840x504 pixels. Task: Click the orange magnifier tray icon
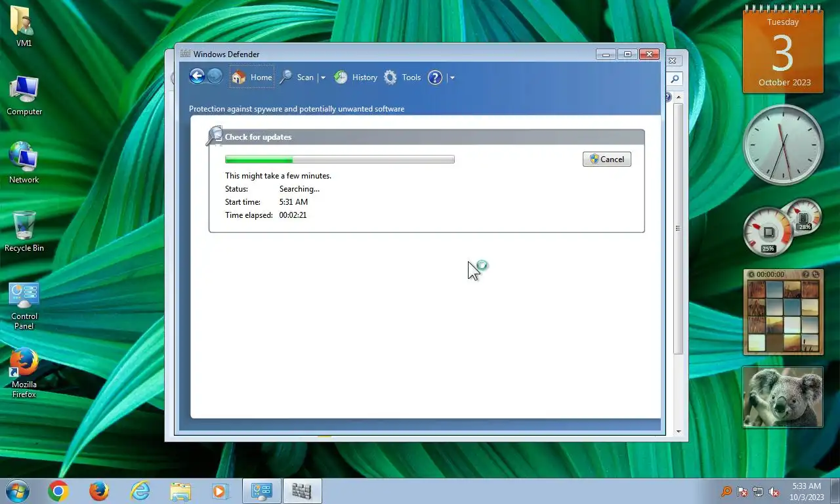pos(726,492)
